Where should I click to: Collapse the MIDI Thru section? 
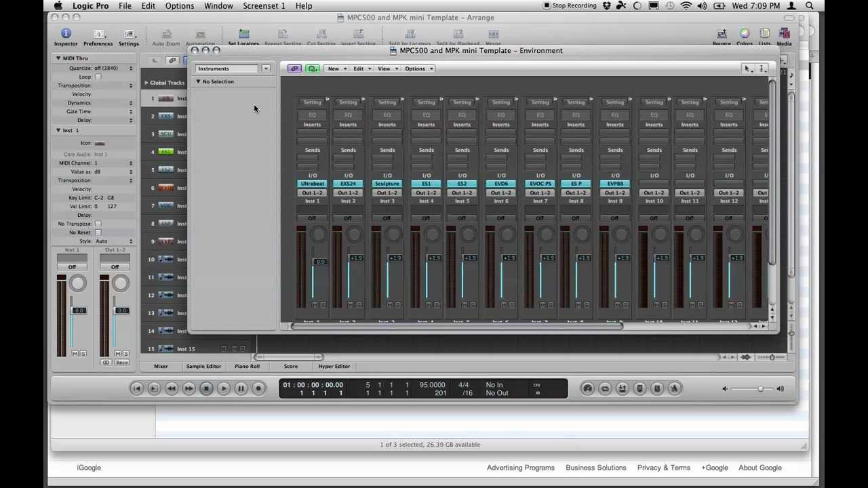[x=58, y=58]
